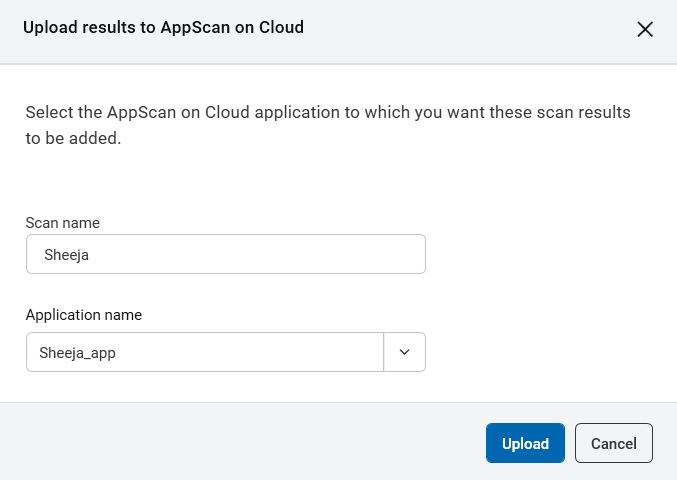The height and width of the screenshot is (480, 677).
Task: Click the 'Scan name' label
Action: (x=62, y=222)
